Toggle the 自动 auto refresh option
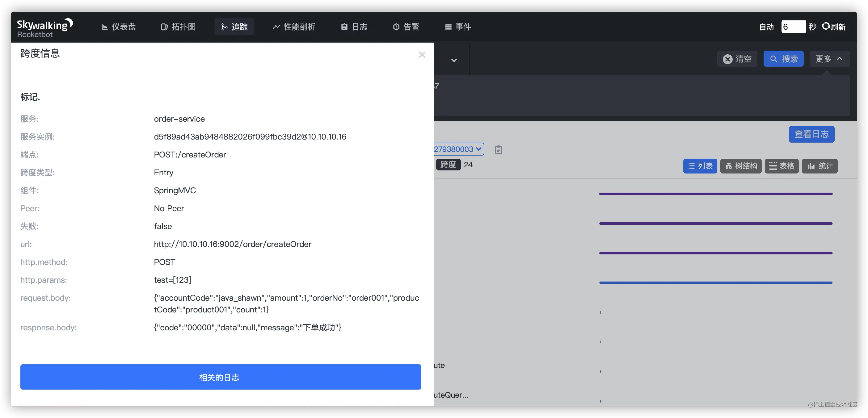This screenshot has height=418, width=868. (x=766, y=27)
